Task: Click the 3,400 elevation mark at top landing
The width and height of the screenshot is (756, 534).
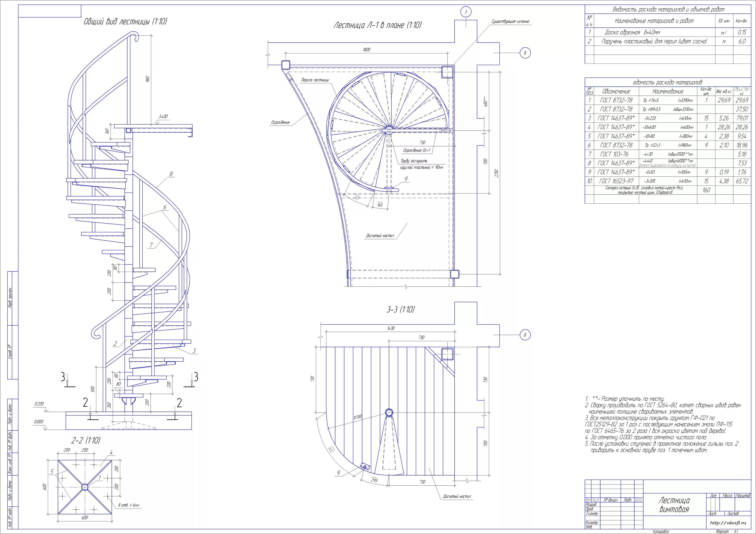Action: (x=163, y=116)
